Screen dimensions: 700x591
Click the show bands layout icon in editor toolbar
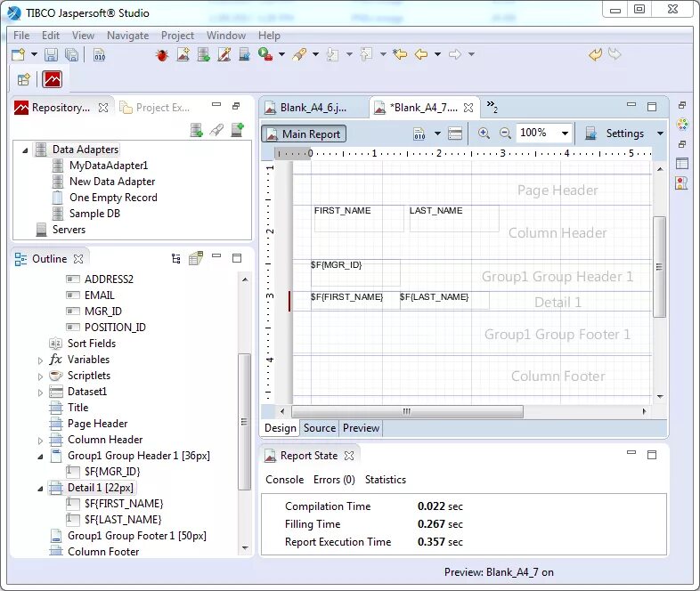455,134
